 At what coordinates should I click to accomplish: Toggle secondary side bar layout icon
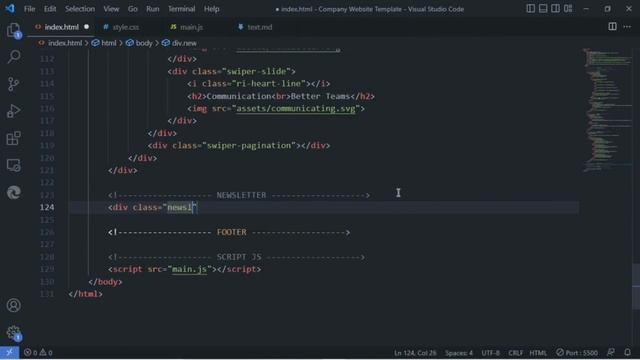click(556, 9)
